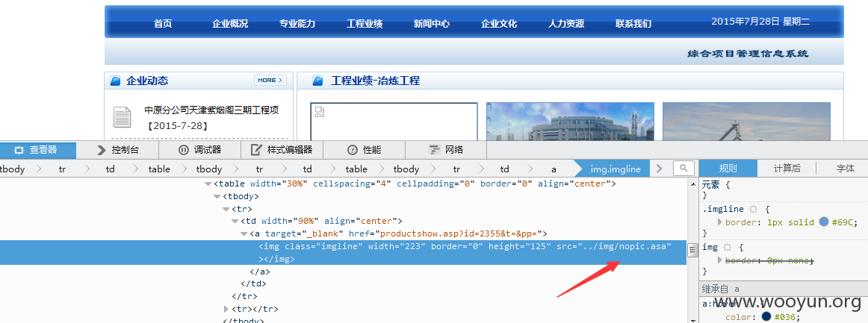Click the 2015年7月28日 星期二 date text
Viewport: 868px width, 323px height.
click(760, 22)
